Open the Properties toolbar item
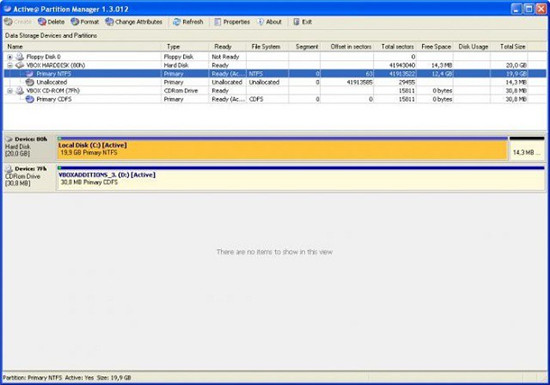This screenshot has width=550, height=385. 232,22
